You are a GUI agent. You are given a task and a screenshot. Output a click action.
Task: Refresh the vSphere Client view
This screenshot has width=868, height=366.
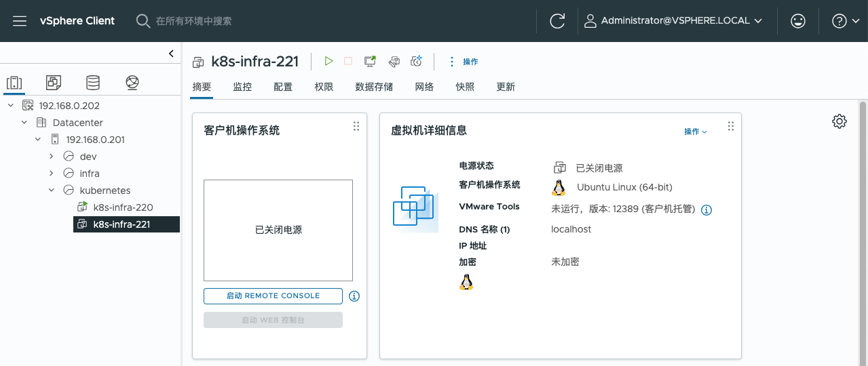pos(557,21)
